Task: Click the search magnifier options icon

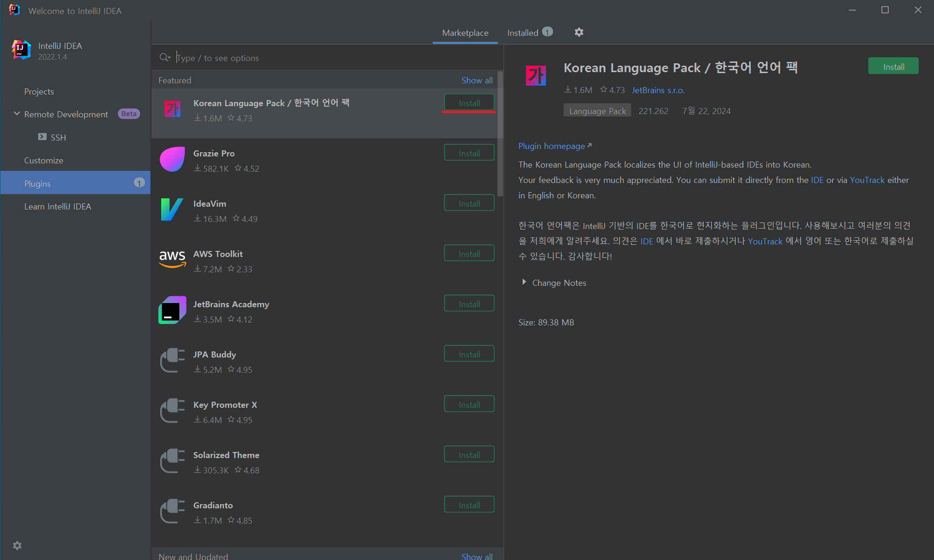Action: tap(165, 57)
